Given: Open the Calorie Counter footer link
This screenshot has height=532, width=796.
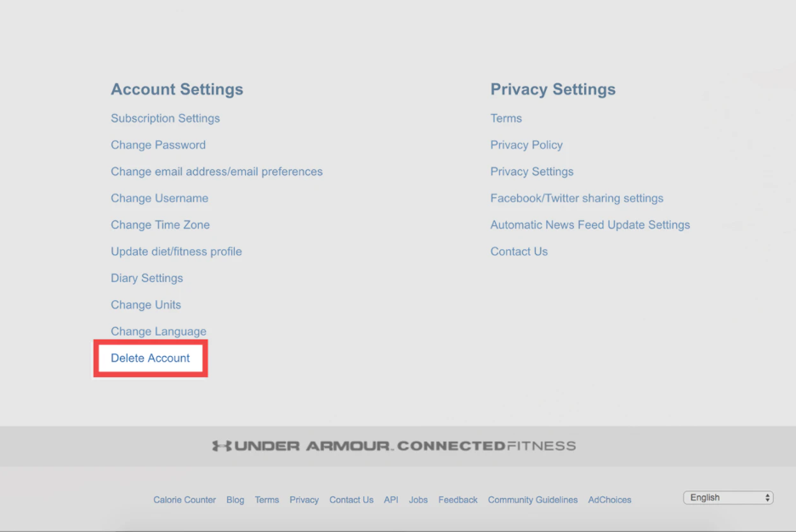Looking at the screenshot, I should pyautogui.click(x=185, y=500).
